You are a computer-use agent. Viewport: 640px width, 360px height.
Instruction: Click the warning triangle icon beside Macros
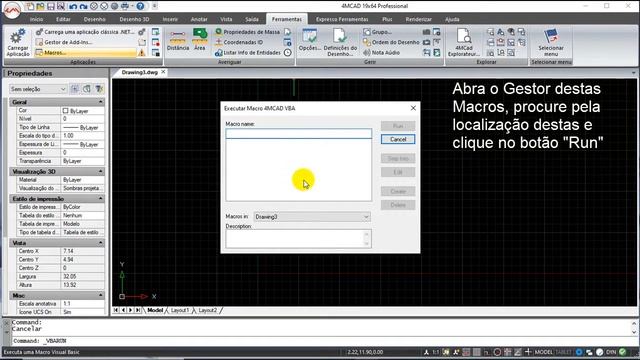tap(141, 53)
